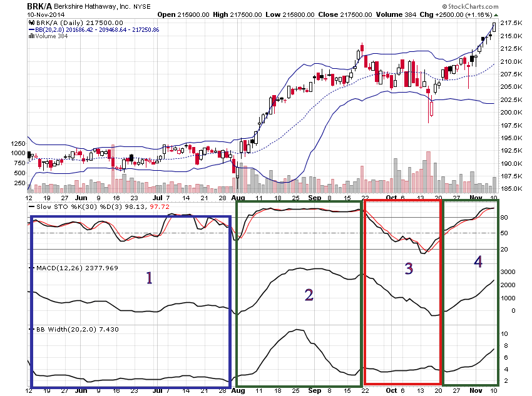Select the Low 215800.00 header value

(x=290, y=14)
